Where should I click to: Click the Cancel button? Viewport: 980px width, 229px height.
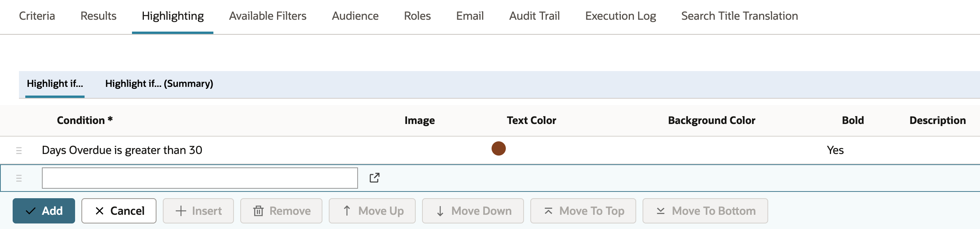tap(119, 211)
